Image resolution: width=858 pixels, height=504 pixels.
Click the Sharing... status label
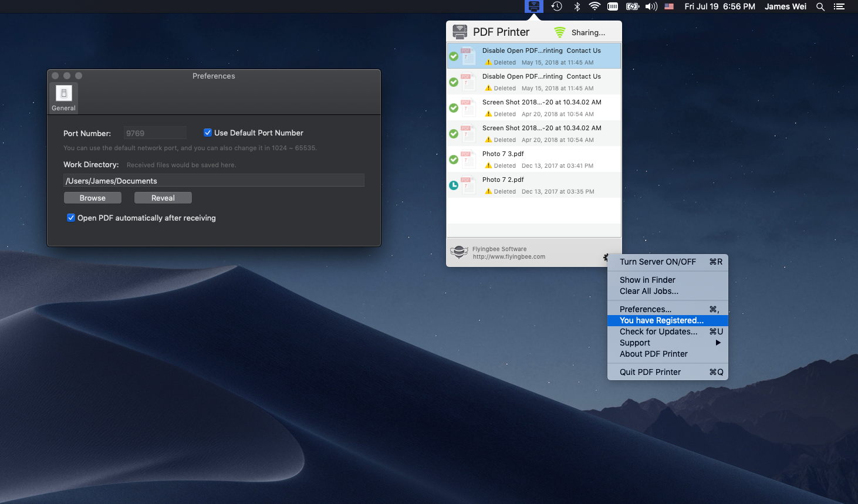point(588,32)
